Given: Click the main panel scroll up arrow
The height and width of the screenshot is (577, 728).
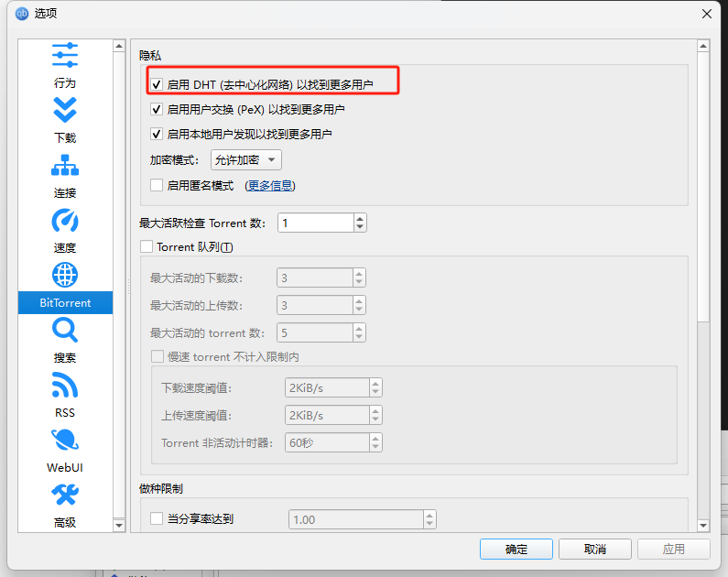Looking at the screenshot, I should tap(703, 46).
